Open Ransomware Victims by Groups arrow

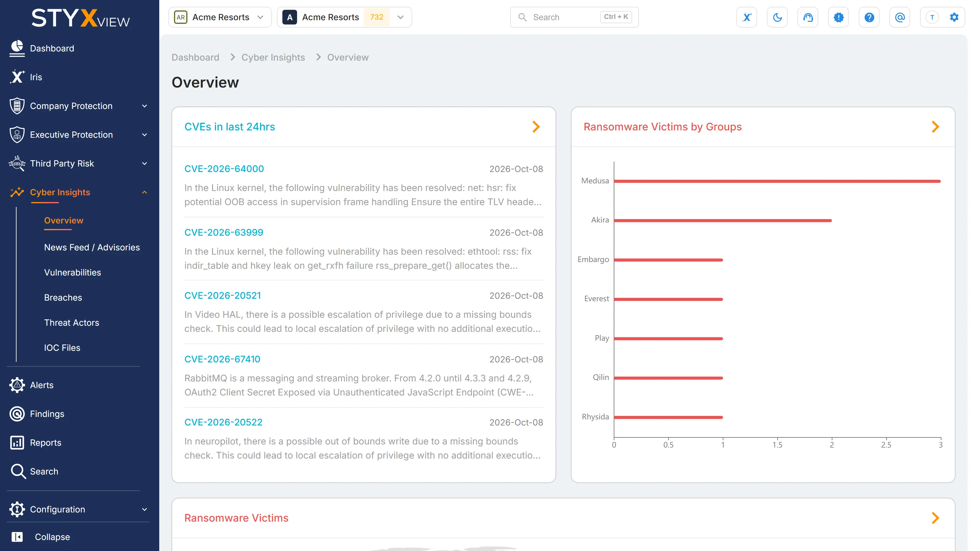click(936, 127)
